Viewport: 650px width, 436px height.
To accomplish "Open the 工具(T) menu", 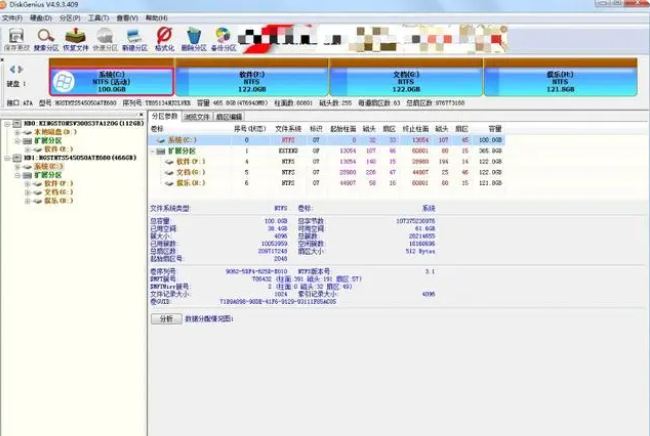I will point(98,18).
